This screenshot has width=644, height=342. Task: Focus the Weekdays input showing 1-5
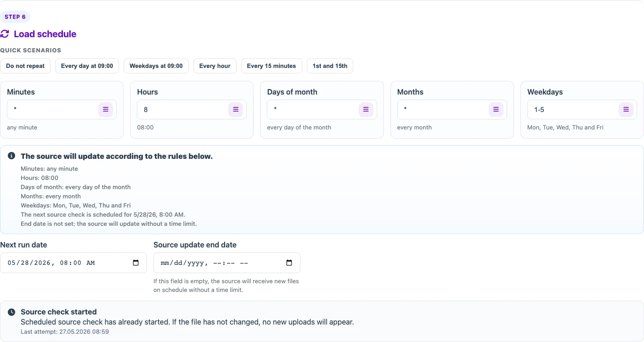(x=582, y=110)
